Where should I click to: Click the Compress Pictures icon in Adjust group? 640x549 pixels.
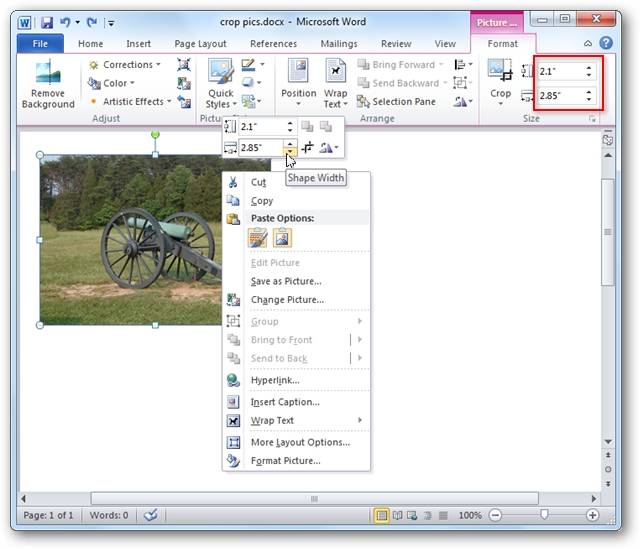pyautogui.click(x=184, y=64)
